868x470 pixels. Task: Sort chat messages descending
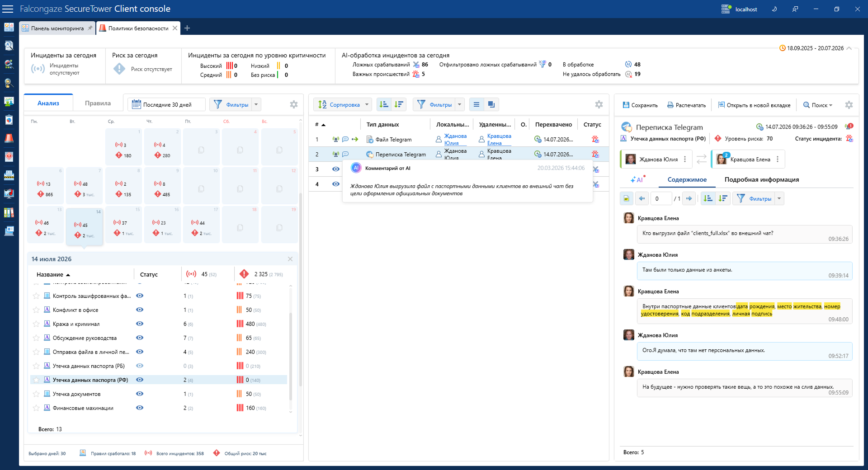(723, 198)
